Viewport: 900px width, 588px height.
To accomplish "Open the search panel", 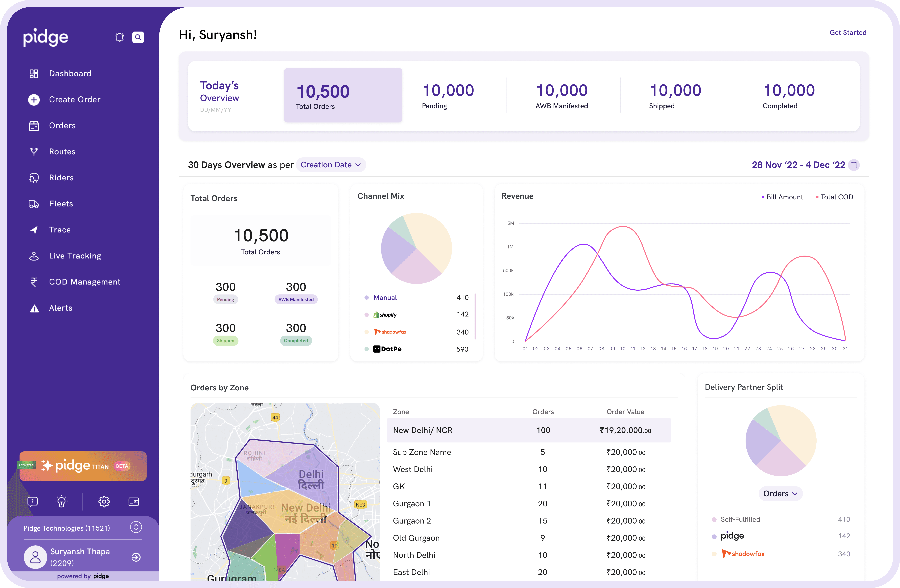I will [138, 37].
